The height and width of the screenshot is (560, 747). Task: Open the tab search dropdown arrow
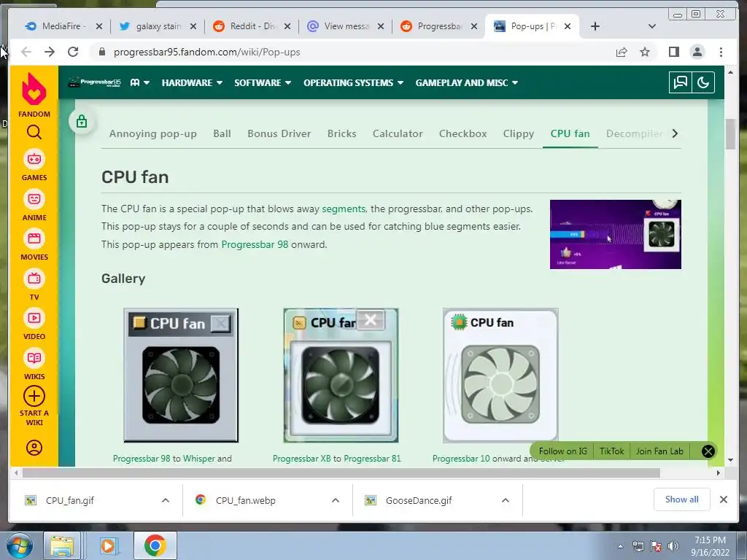coord(651,26)
